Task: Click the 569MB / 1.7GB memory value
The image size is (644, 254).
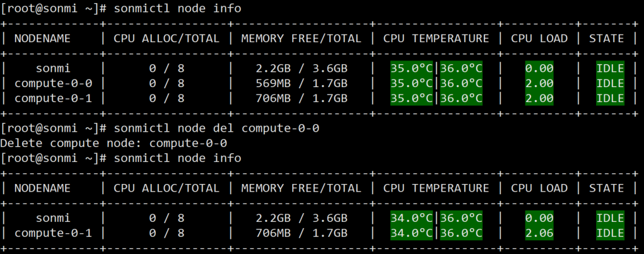Action: point(302,83)
